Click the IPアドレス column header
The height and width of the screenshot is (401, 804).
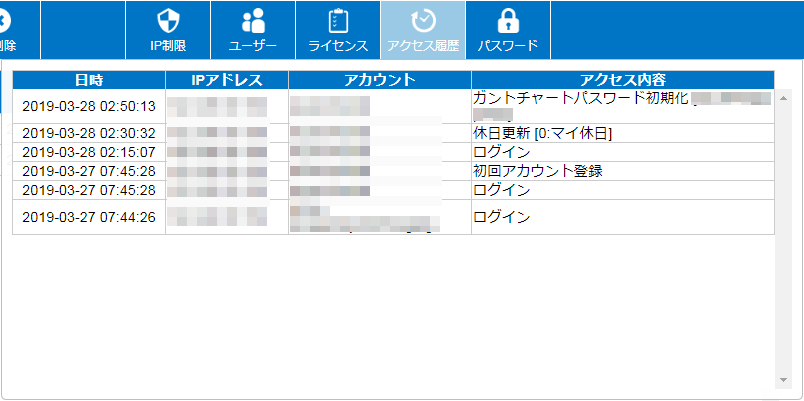pyautogui.click(x=227, y=80)
